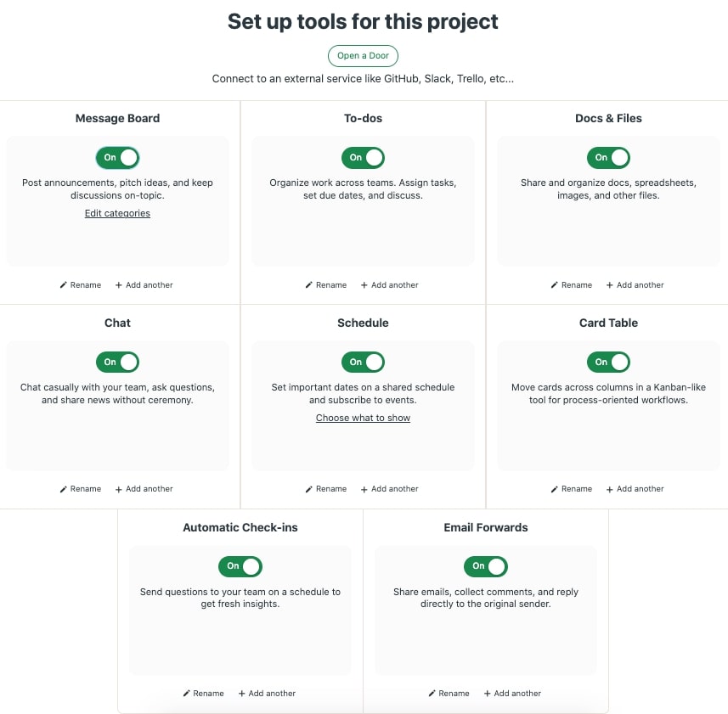Screen dimensions: 728x714
Task: Disable Automatic Check-ins with its switch
Action: pos(240,567)
